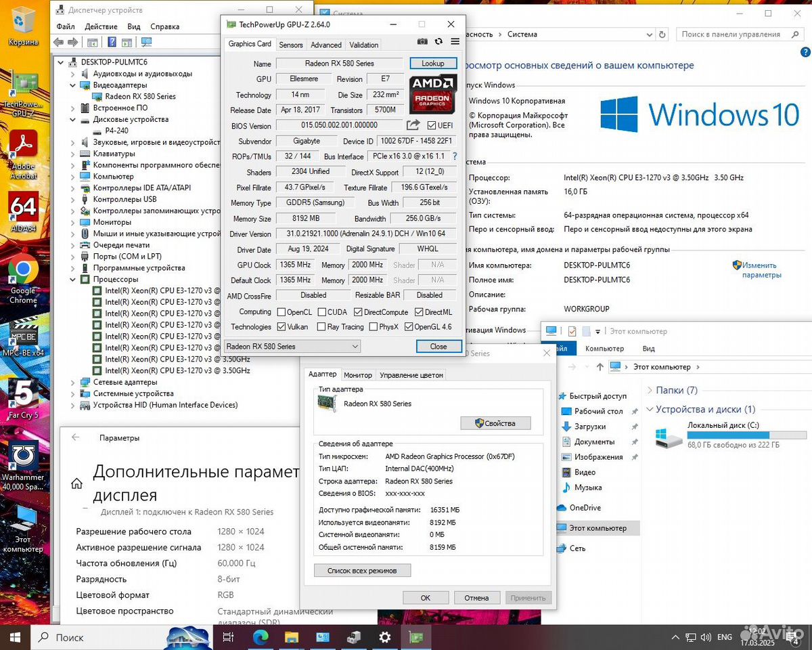Open the GPU-Z hamburger menu

pyautogui.click(x=455, y=41)
